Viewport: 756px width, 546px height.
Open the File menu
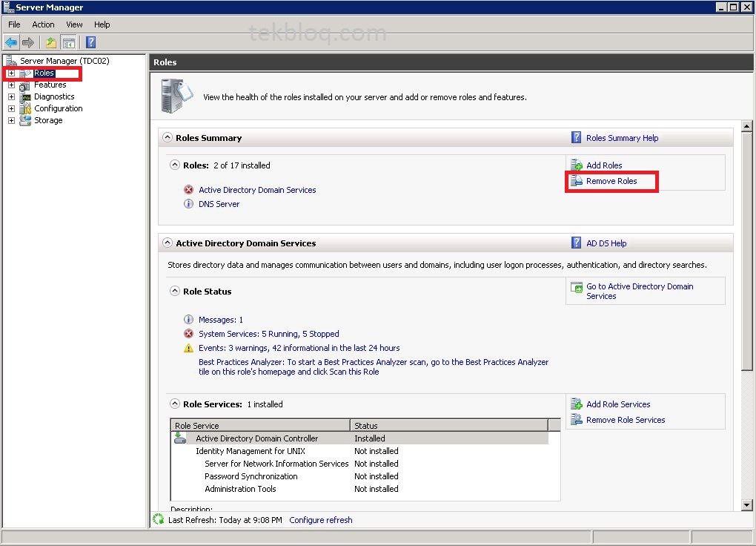14,24
